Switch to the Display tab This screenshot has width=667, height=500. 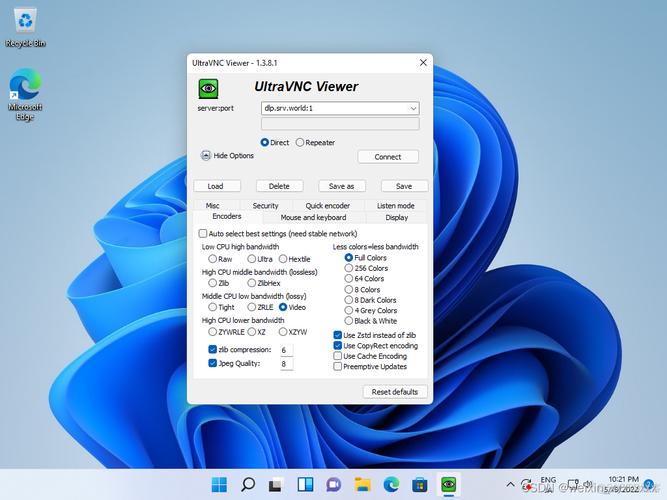pos(396,217)
